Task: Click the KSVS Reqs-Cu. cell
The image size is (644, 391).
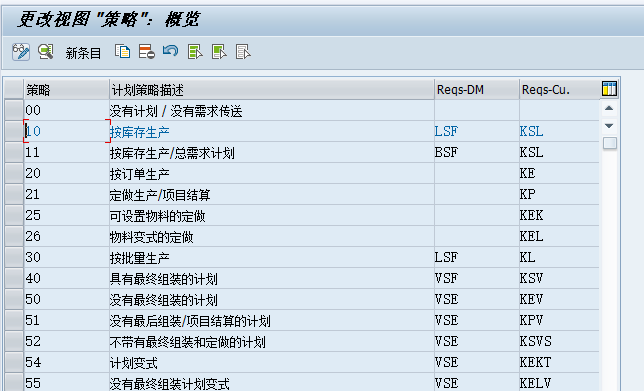Action: point(559,341)
